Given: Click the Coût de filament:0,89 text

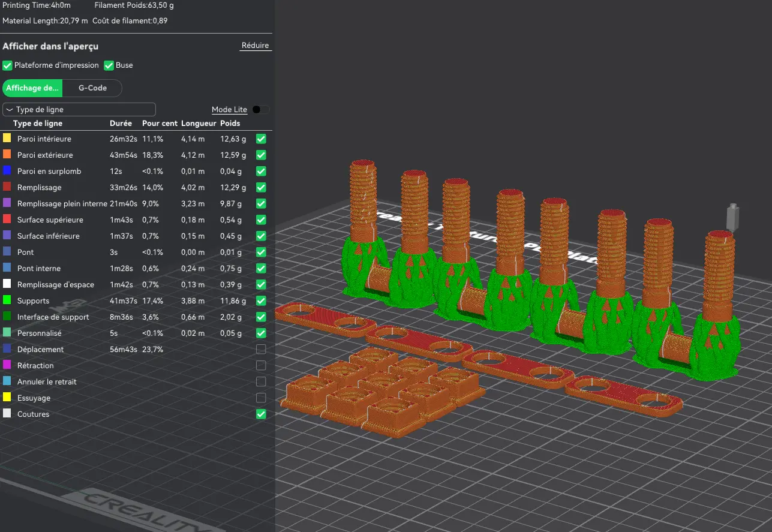Looking at the screenshot, I should pyautogui.click(x=130, y=21).
